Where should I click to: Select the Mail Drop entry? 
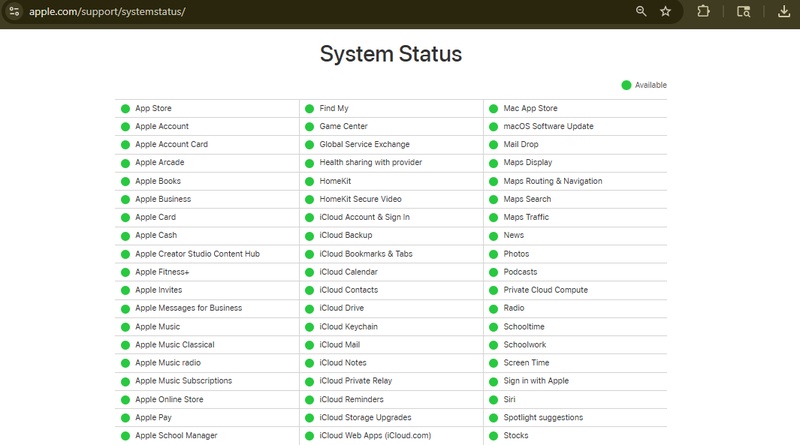coord(520,144)
